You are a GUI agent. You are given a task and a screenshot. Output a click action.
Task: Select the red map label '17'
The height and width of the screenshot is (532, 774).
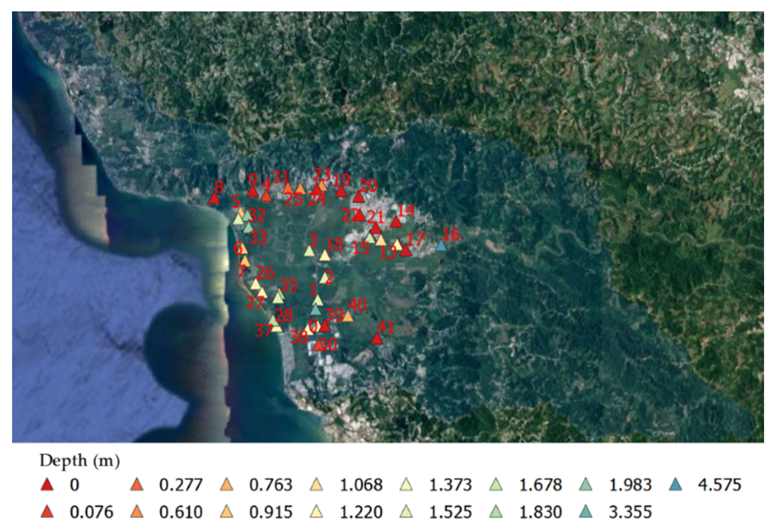416,240
